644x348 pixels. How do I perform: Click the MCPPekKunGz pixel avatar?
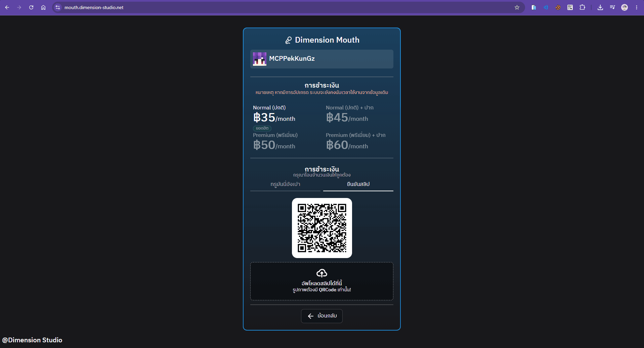click(x=260, y=59)
